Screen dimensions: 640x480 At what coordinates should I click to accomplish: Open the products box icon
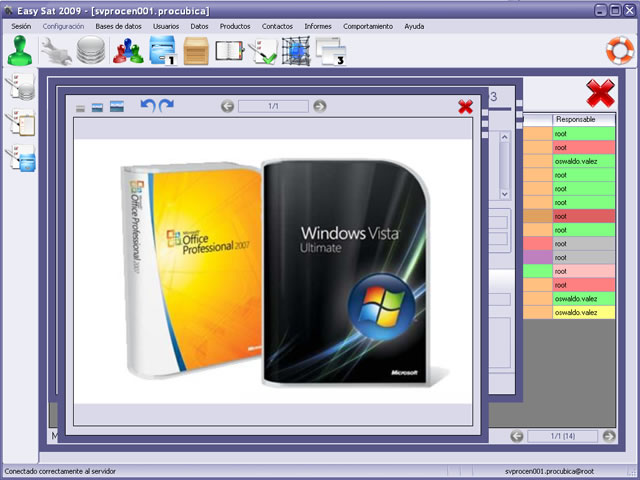point(196,51)
